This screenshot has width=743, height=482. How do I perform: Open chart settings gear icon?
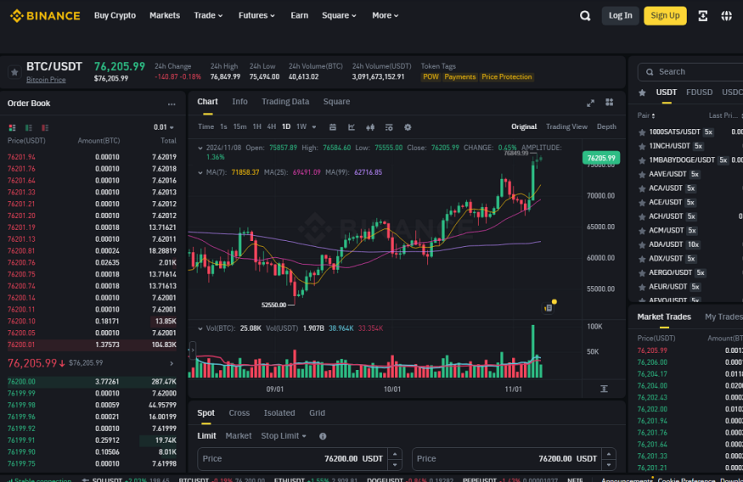[408, 127]
